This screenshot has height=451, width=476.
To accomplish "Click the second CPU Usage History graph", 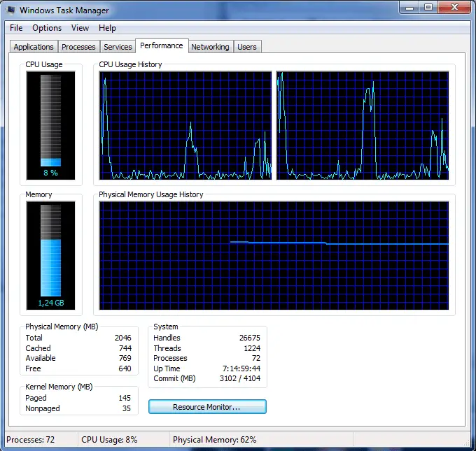I will (x=363, y=126).
